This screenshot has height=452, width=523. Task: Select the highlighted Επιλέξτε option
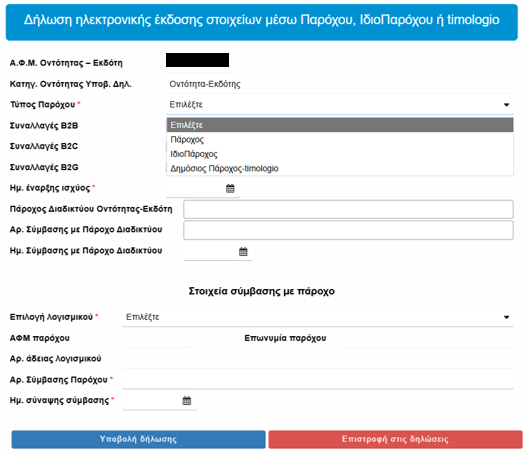point(340,125)
